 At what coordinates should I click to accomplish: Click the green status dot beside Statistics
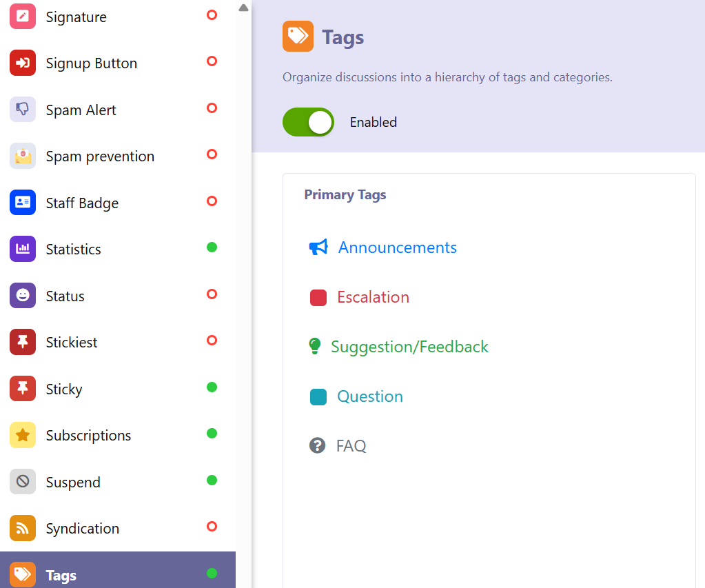[212, 247]
